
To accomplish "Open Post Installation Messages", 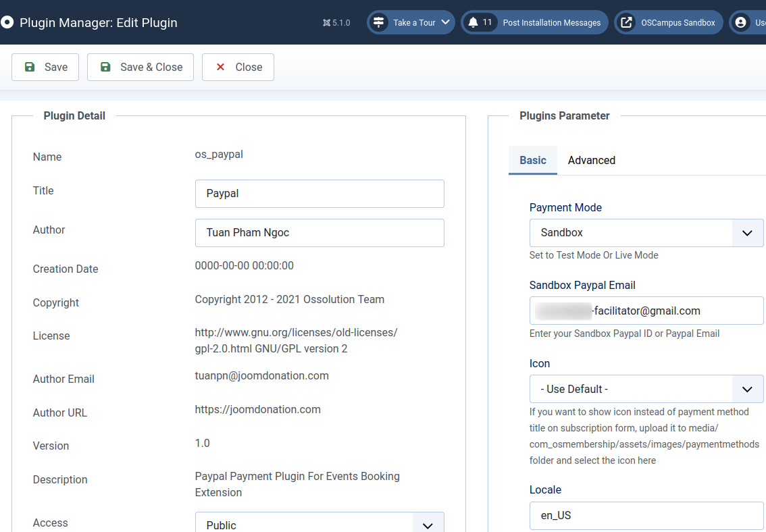I will (534, 22).
